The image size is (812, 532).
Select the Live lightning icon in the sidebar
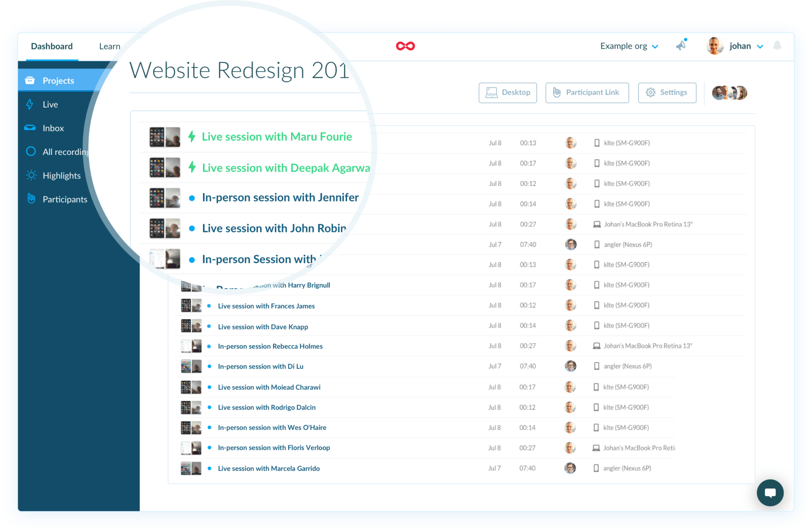coord(30,104)
